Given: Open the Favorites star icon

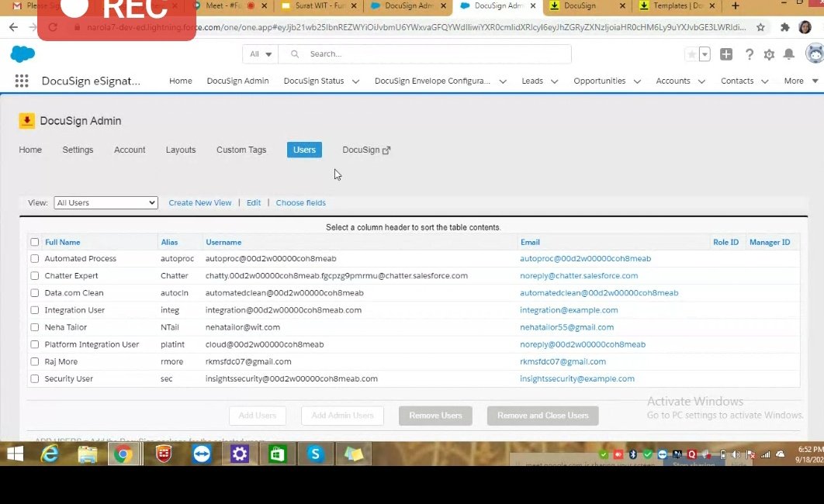Looking at the screenshot, I should click(x=691, y=54).
